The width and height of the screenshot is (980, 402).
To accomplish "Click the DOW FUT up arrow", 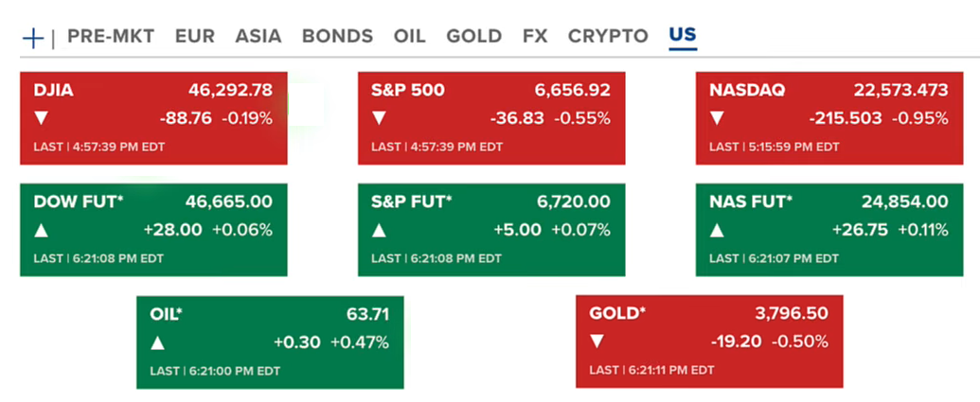I will 41,230.
